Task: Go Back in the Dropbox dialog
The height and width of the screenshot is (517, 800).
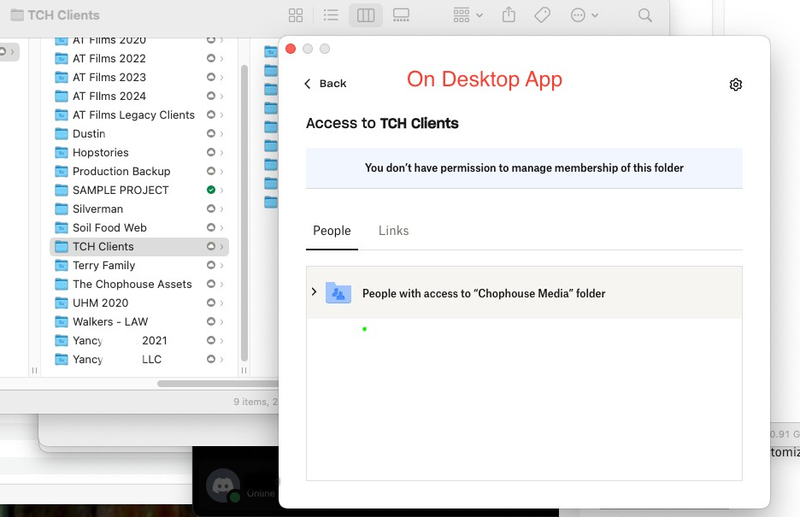Action: (x=325, y=83)
